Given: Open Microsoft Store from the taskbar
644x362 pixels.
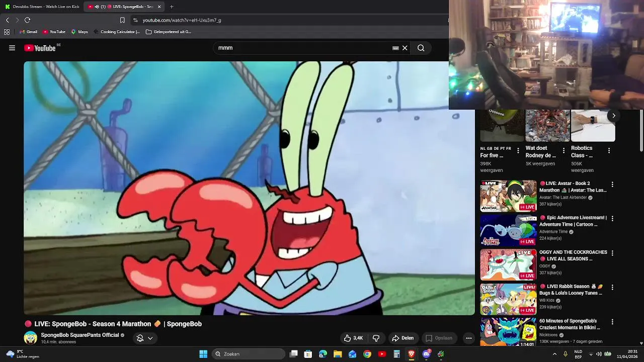Looking at the screenshot, I should [x=308, y=354].
